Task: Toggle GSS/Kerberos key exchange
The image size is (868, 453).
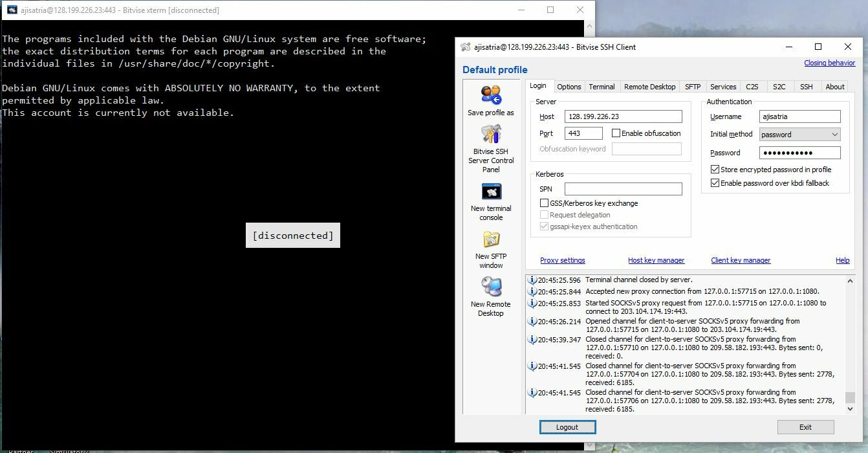Action: [x=545, y=203]
